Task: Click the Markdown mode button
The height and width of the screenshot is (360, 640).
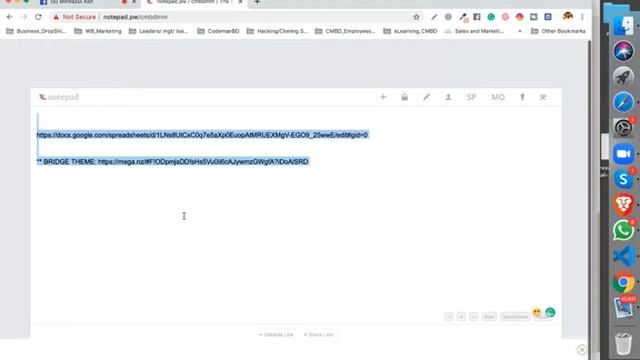Action: tap(515, 317)
